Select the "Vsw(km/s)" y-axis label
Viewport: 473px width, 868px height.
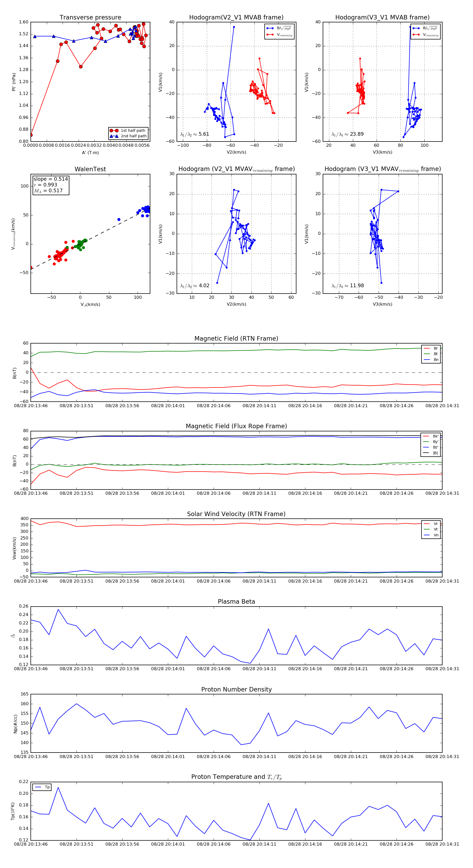(x=14, y=549)
